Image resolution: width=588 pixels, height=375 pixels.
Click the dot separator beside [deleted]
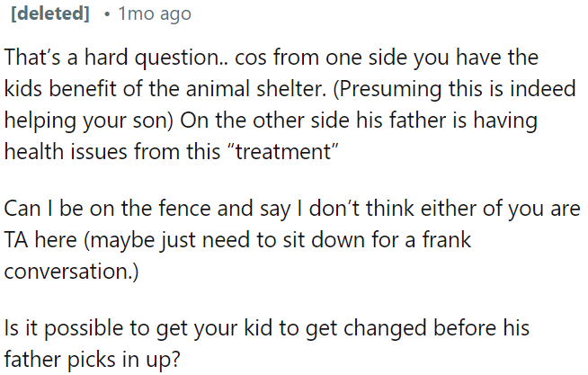pos(107,14)
